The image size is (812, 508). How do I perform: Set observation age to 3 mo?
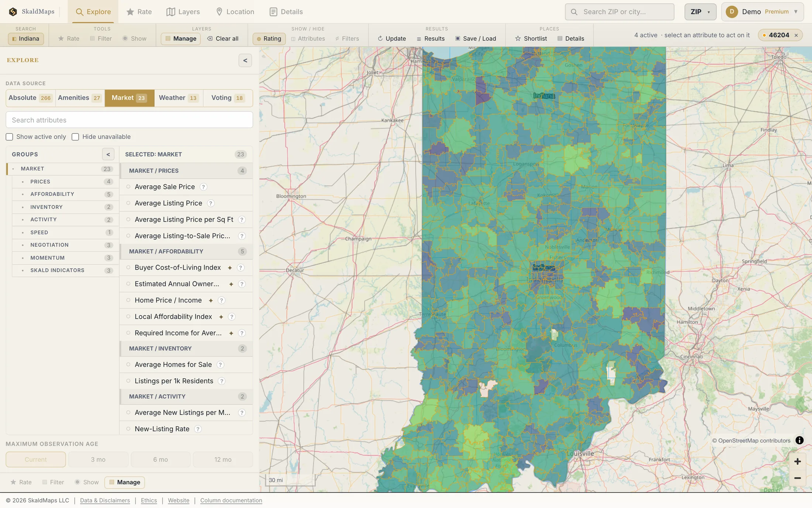pos(98,460)
